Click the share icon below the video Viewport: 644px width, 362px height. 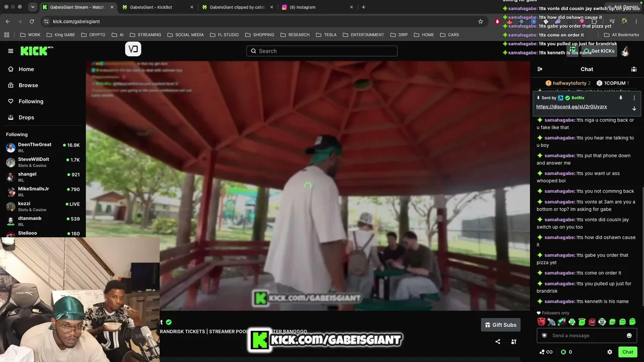tap(498, 342)
